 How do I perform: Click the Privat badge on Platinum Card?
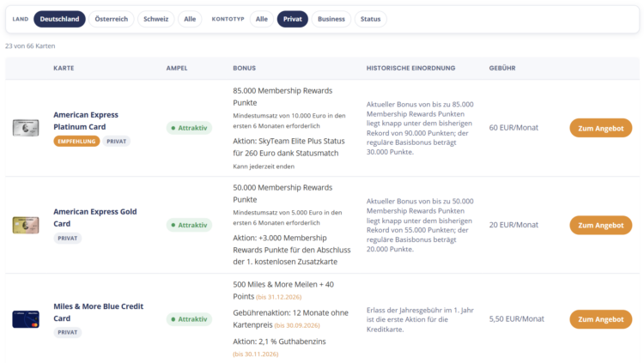coord(117,142)
